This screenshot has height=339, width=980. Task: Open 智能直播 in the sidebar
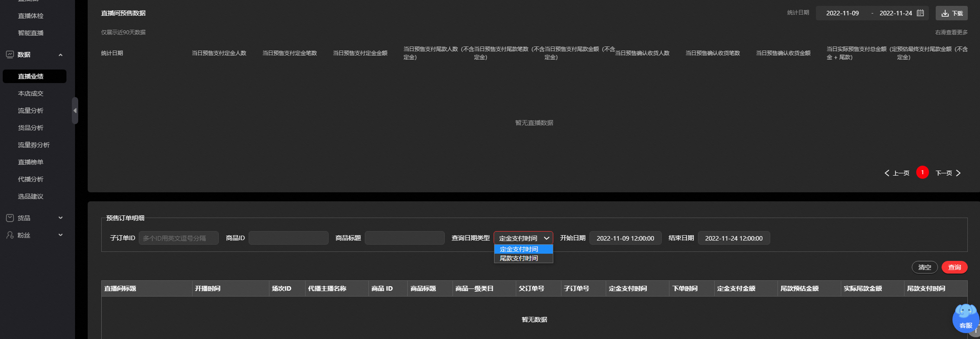[31, 33]
